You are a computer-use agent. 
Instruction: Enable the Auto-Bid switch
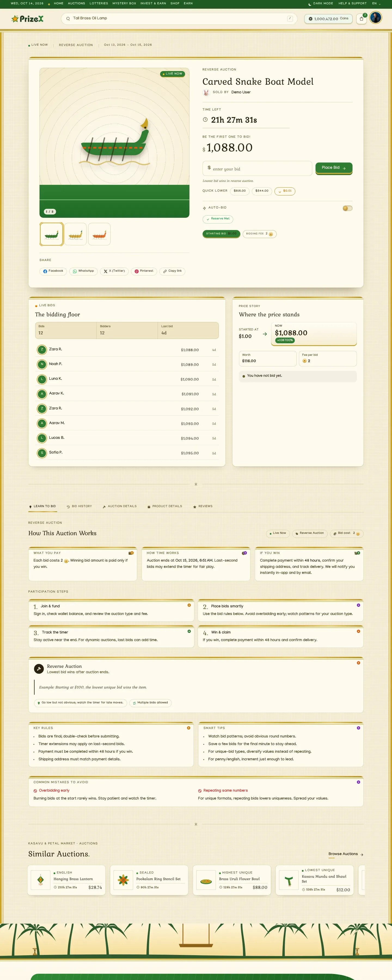point(347,208)
